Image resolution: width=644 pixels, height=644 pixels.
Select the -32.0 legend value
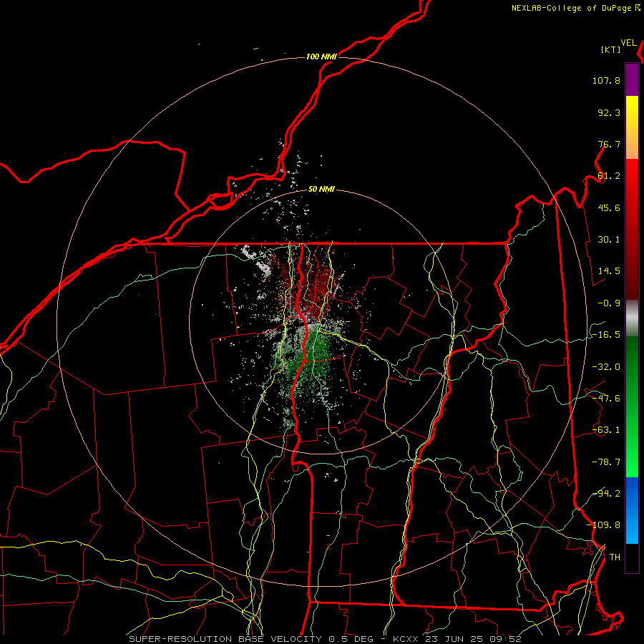pos(606,367)
